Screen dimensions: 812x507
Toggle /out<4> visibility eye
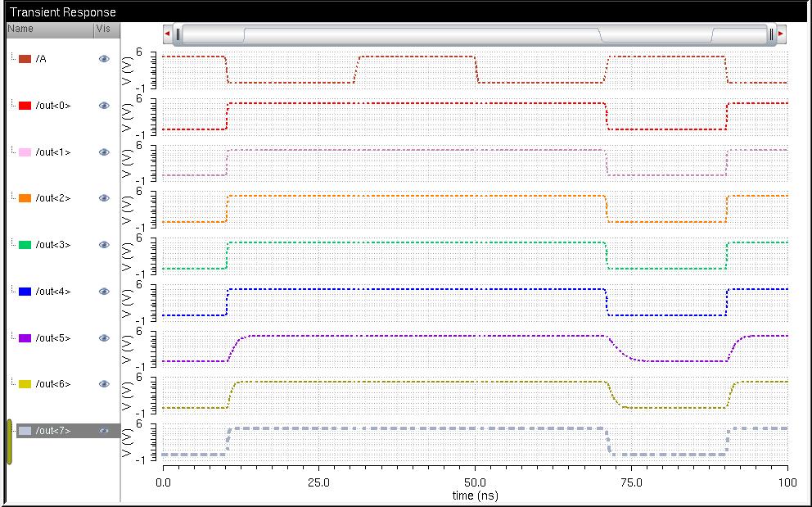104,292
